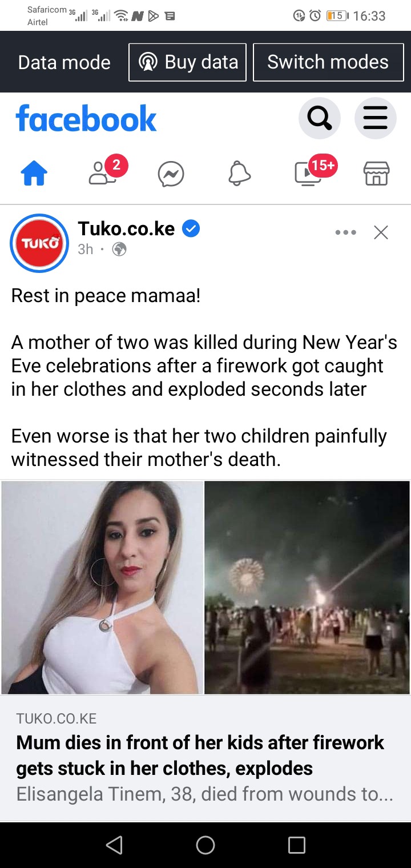
Task: Tap the Switch modes button
Action: tap(328, 62)
